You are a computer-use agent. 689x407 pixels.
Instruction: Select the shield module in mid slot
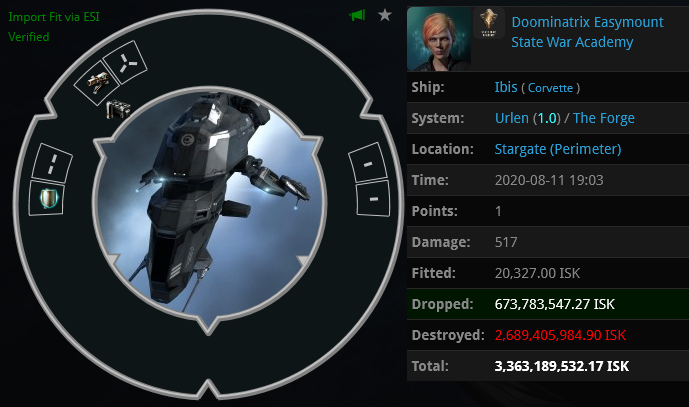coord(48,198)
